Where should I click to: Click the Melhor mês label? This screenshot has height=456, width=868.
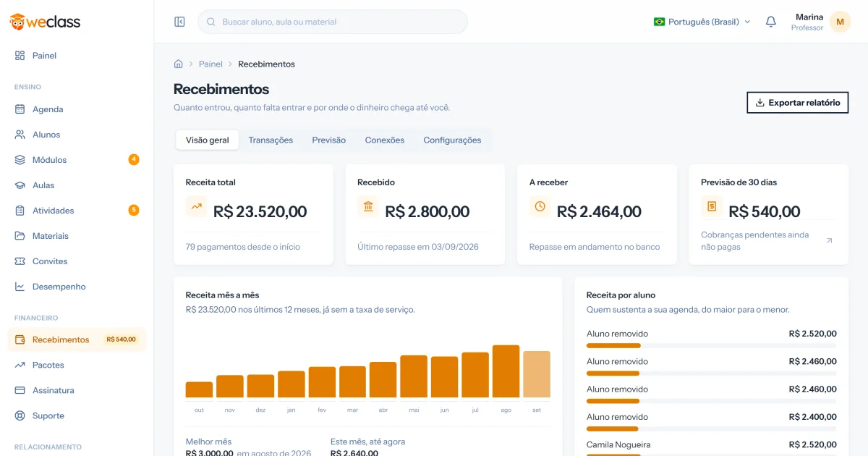208,442
